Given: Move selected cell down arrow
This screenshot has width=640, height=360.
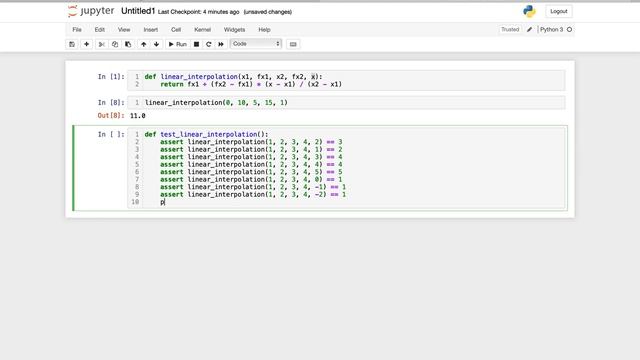Looking at the screenshot, I should (x=156, y=44).
